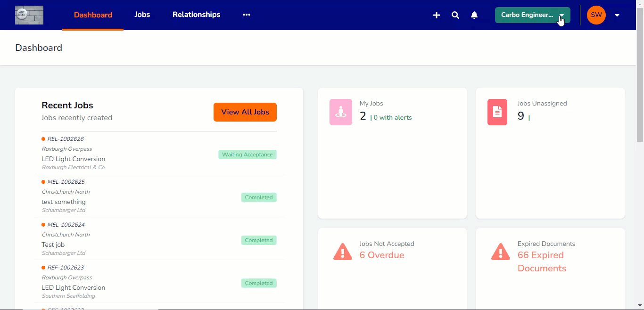Open the 6 Overdue link

[x=382, y=255]
